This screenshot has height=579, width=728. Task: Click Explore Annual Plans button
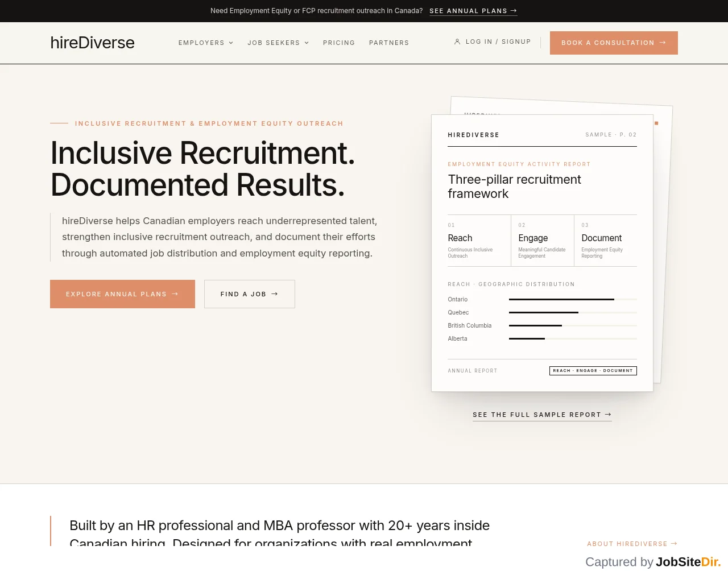(122, 294)
